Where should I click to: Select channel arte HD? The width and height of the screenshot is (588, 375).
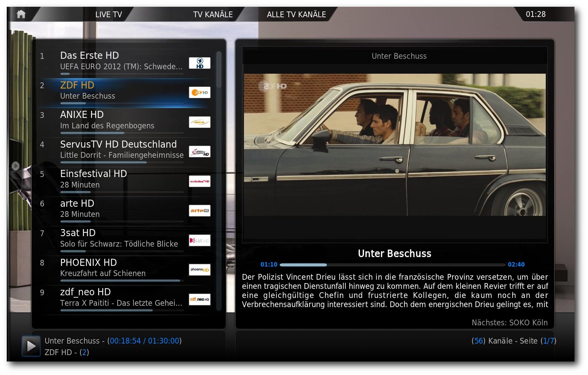[125, 210]
